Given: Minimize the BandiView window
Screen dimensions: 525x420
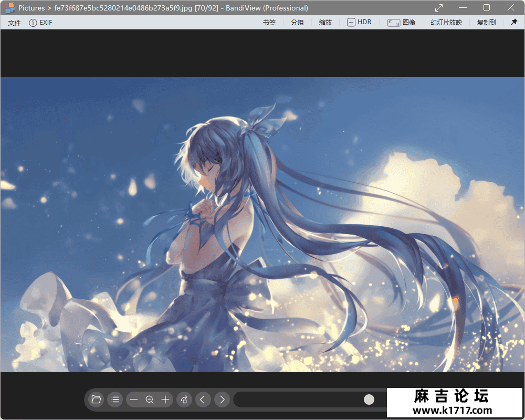Looking at the screenshot, I should click(463, 8).
